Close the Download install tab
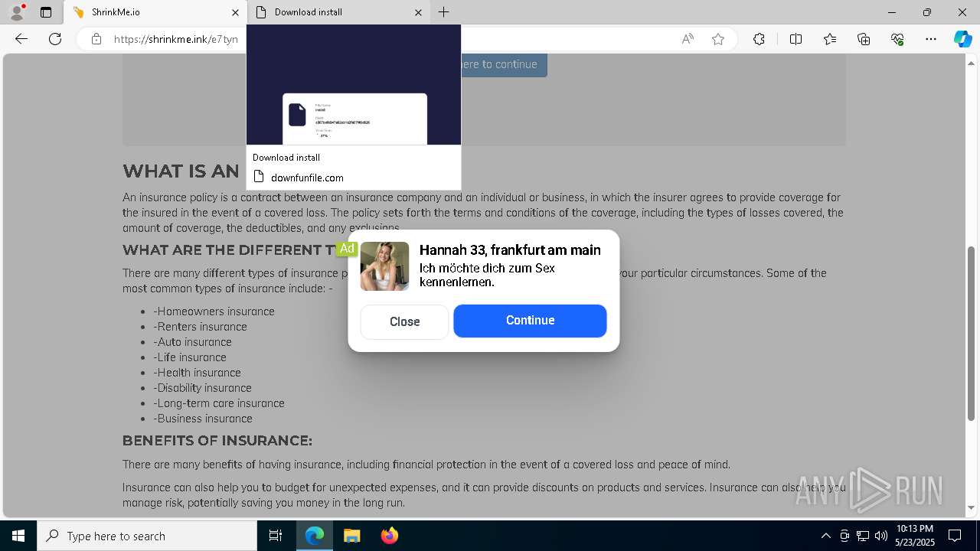This screenshot has height=551, width=980. pyautogui.click(x=418, y=12)
